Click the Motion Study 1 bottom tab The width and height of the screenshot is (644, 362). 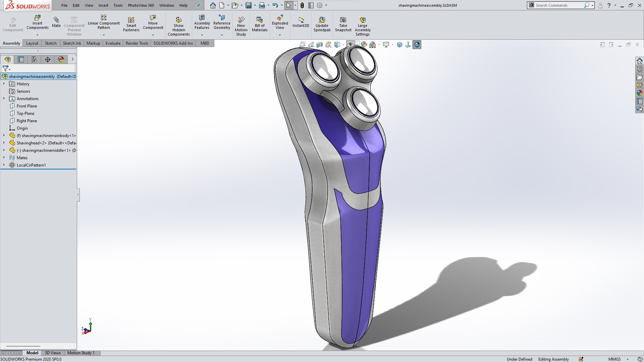(x=81, y=353)
